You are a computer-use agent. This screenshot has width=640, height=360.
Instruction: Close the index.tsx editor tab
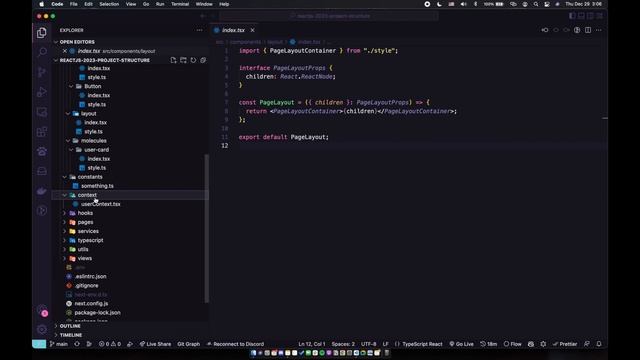252,30
